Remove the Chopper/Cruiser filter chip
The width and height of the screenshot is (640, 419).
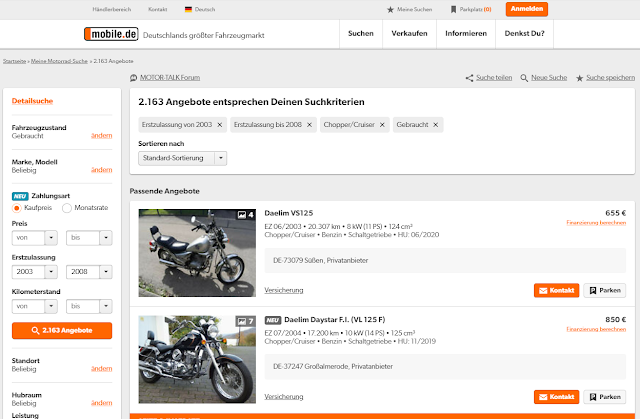[382, 125]
